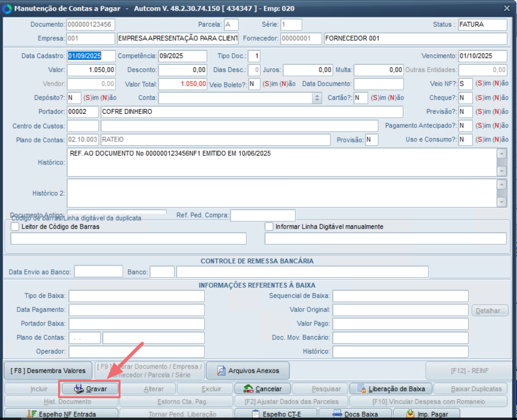Click the Imp. Pagar button label

point(433,414)
